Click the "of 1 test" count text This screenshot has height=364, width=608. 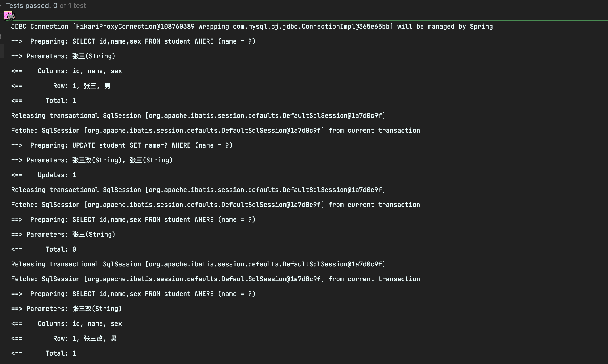[73, 6]
